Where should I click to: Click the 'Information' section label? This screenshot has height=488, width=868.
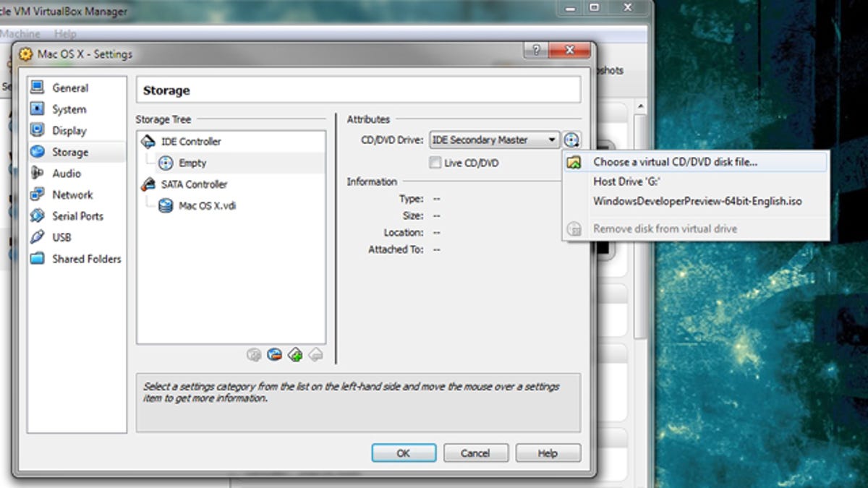[x=372, y=181]
